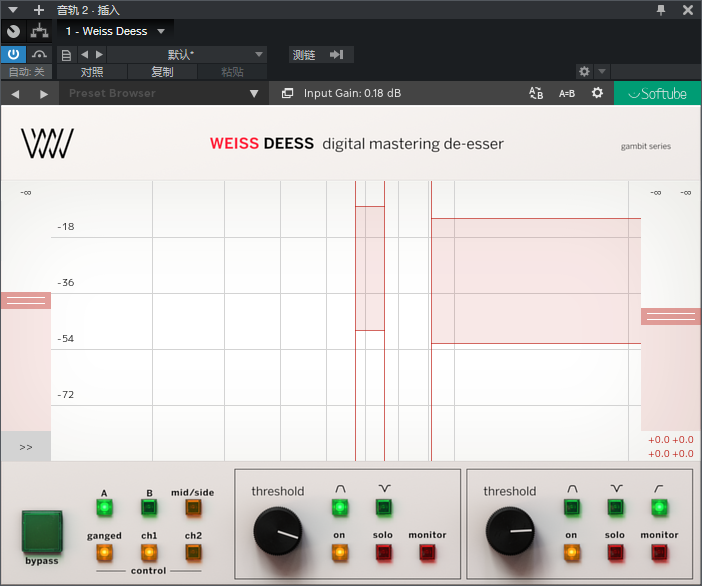
Task: Open the 1 - Weiss Deess insert dropdown
Action: point(115,31)
